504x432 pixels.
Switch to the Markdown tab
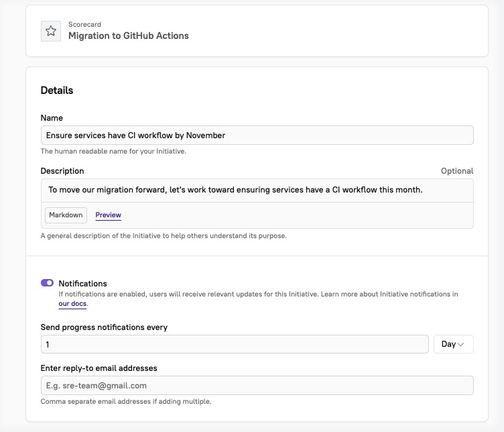tap(66, 215)
